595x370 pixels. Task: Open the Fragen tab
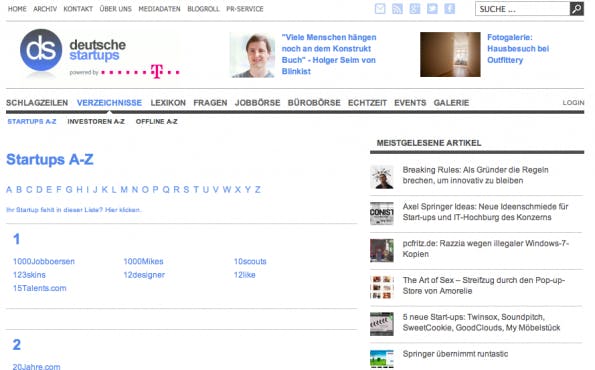tap(210, 103)
